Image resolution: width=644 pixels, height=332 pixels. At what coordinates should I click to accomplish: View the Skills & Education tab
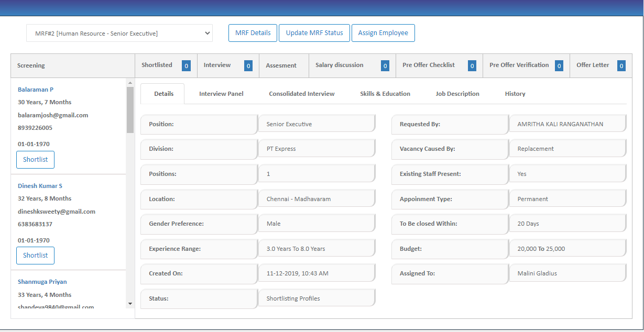tap(385, 93)
